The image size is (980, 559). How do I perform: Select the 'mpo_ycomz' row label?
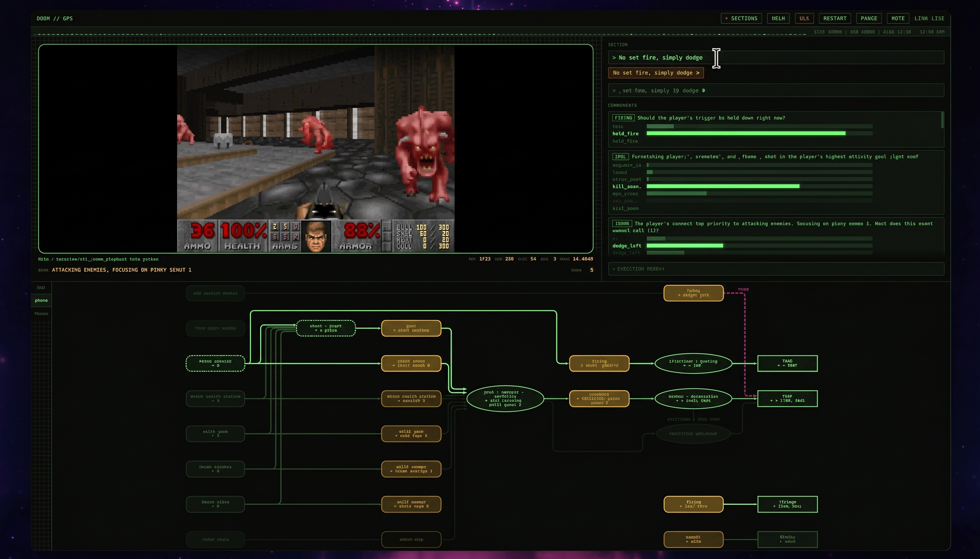coord(625,194)
